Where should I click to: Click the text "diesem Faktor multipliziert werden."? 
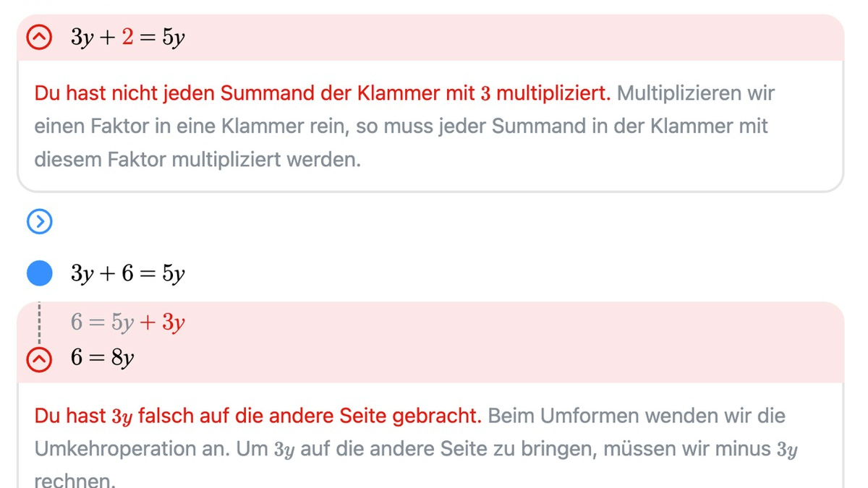coord(197,160)
